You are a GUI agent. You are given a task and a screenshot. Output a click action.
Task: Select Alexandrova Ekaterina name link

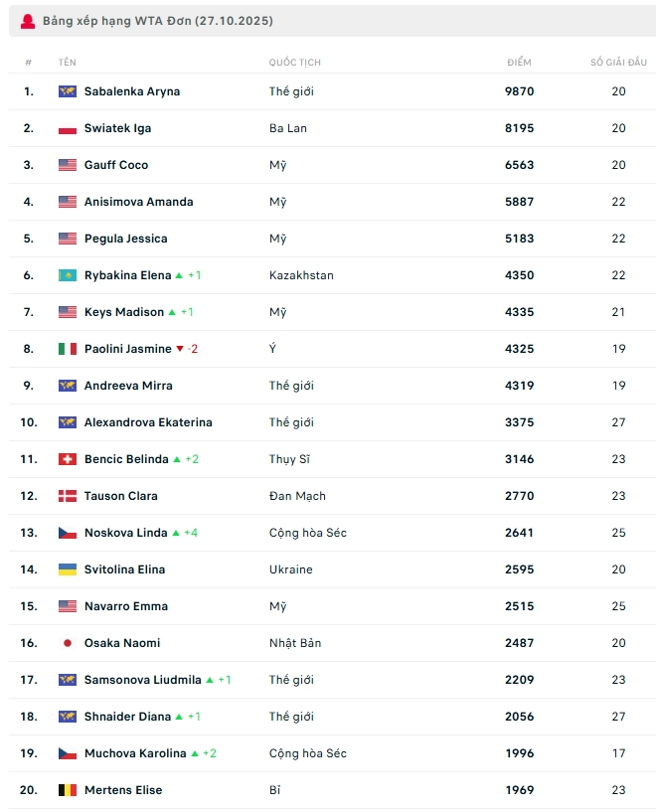click(x=148, y=422)
